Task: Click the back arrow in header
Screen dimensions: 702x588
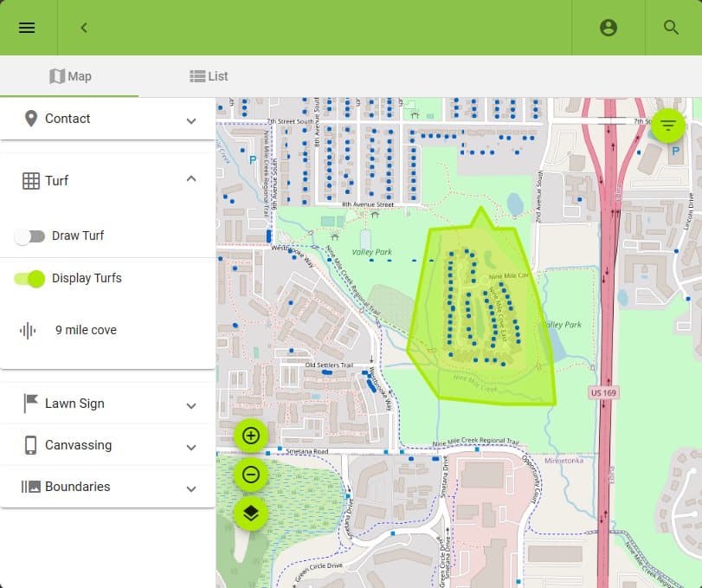Action: tap(84, 28)
